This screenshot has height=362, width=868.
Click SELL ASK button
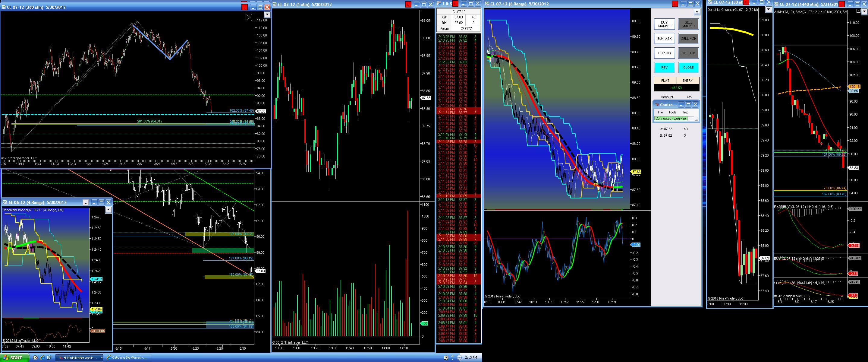click(688, 39)
